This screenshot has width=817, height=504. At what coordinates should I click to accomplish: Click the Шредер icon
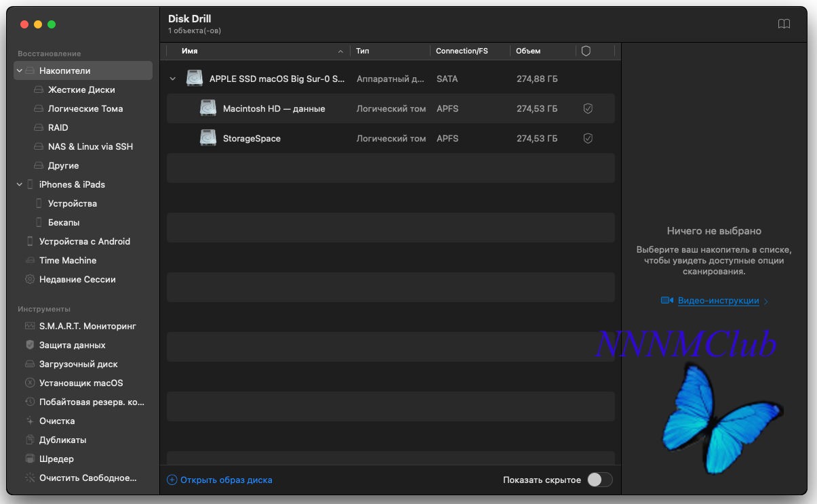click(30, 459)
